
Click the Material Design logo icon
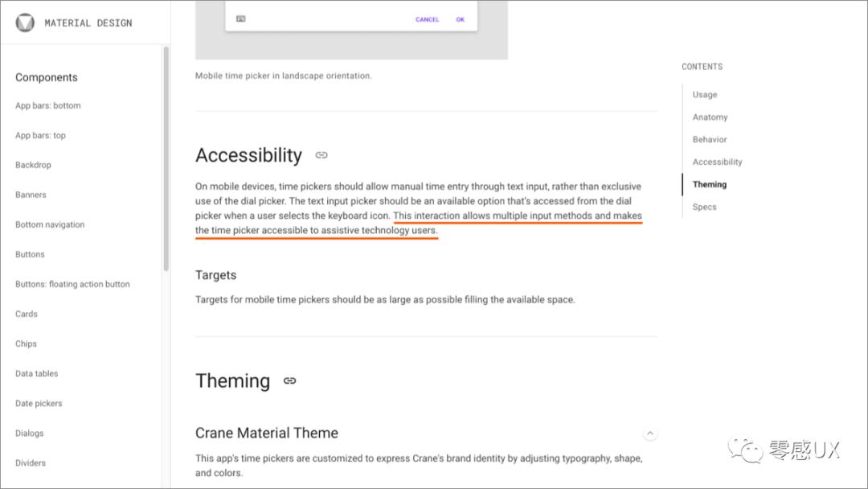pos(25,23)
